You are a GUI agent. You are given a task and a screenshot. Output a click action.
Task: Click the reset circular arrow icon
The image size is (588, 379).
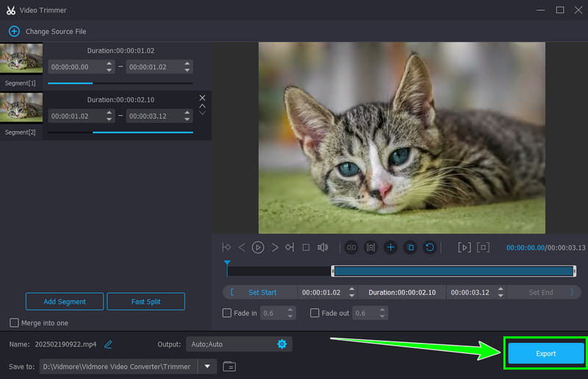pos(430,247)
